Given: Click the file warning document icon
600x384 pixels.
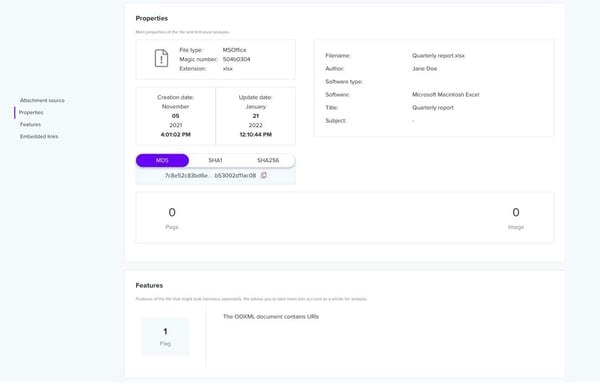Looking at the screenshot, I should pyautogui.click(x=161, y=59).
